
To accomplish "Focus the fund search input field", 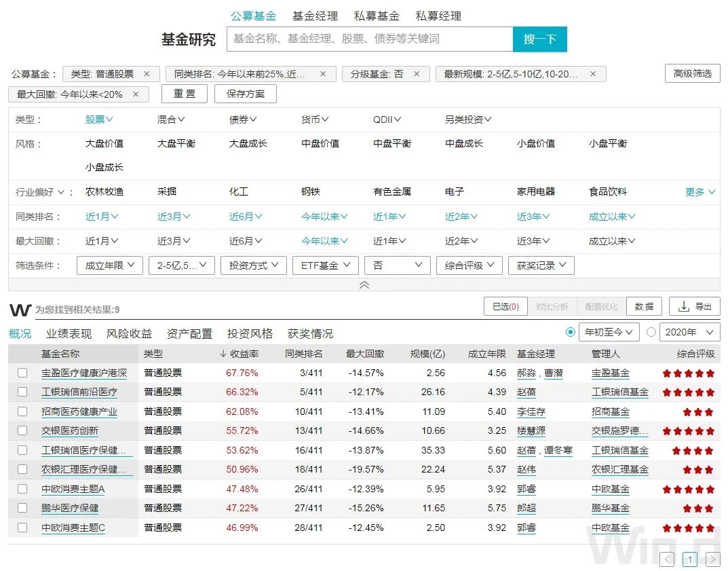I will [x=370, y=39].
